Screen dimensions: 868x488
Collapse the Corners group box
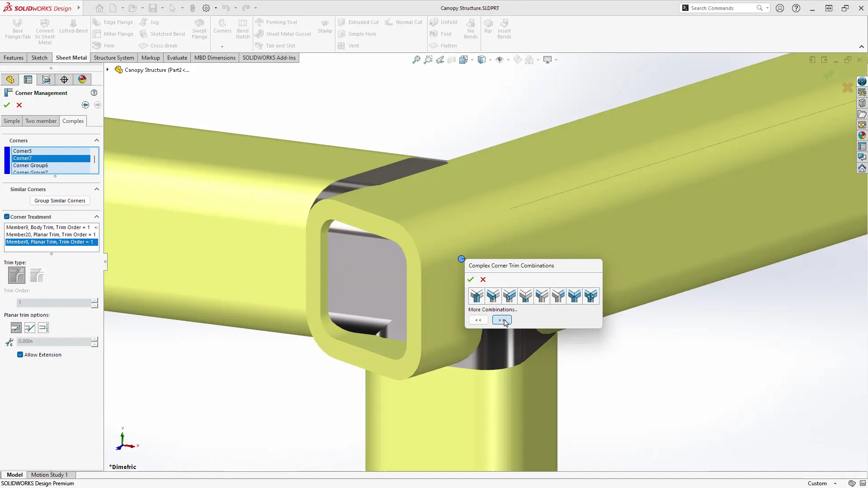coord(96,140)
